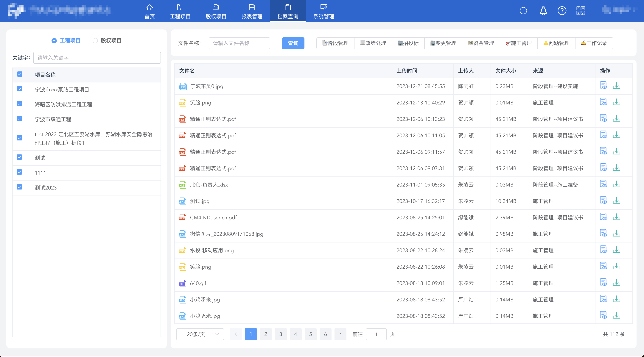
Task: Download 测试.jpg file
Action: [x=617, y=200]
